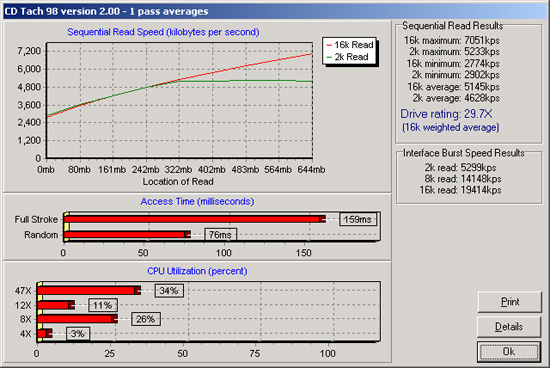Click the 16k maximum: 7051kps result
This screenshot has height=368, width=550.
[x=452, y=40]
